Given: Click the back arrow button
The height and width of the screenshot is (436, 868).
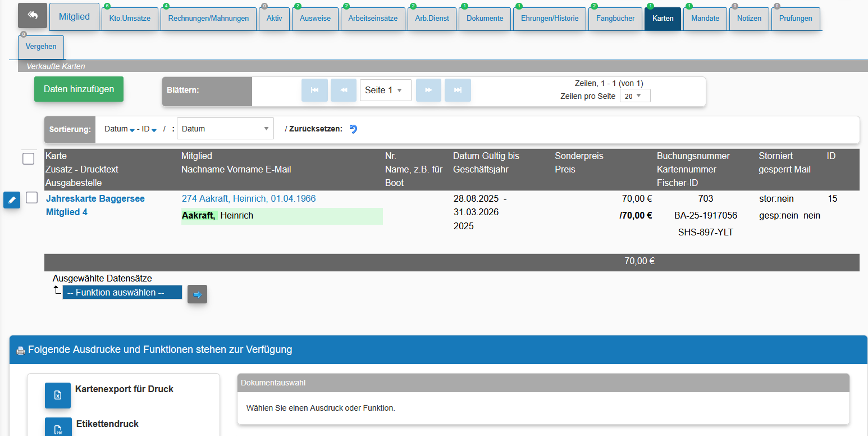Looking at the screenshot, I should (33, 16).
